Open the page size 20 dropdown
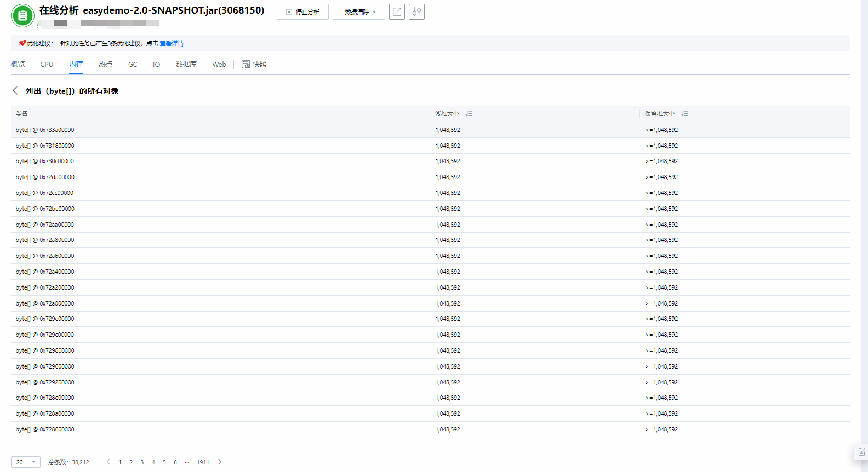The height and width of the screenshot is (472, 868). pos(26,462)
